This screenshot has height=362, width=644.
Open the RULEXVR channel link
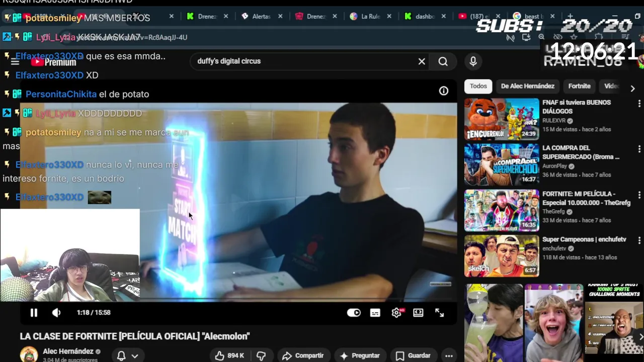pos(554,121)
